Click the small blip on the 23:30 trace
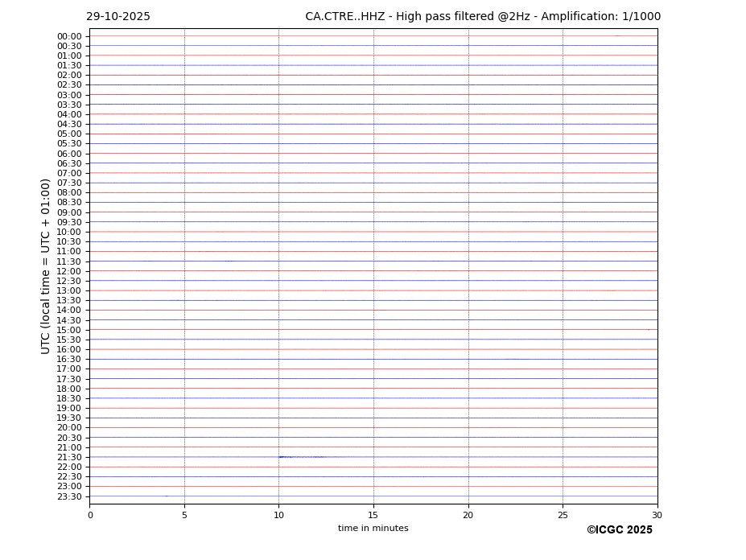 (x=167, y=496)
